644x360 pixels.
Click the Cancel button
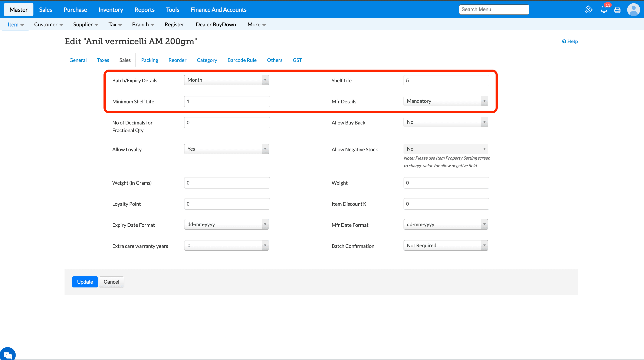pos(111,282)
